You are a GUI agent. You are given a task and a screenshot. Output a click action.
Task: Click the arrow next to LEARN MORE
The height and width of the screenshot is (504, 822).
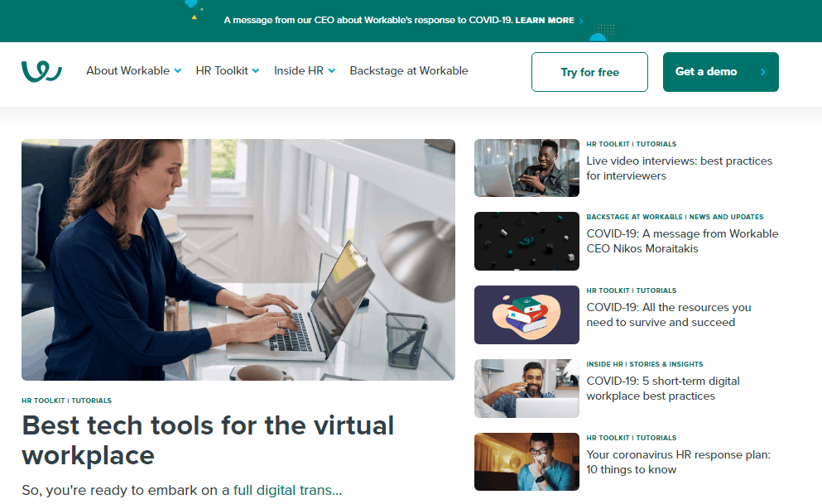581,21
